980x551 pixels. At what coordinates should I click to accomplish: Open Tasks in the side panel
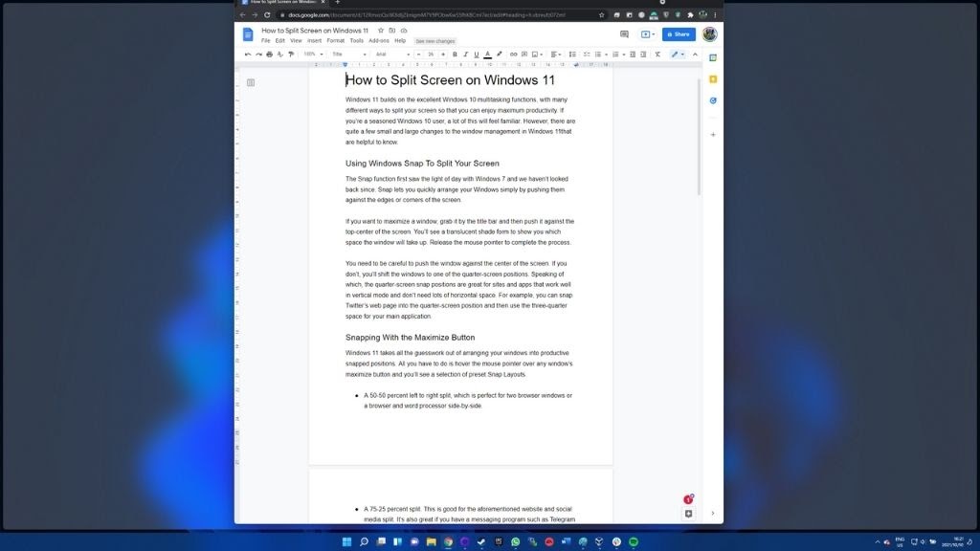click(713, 100)
